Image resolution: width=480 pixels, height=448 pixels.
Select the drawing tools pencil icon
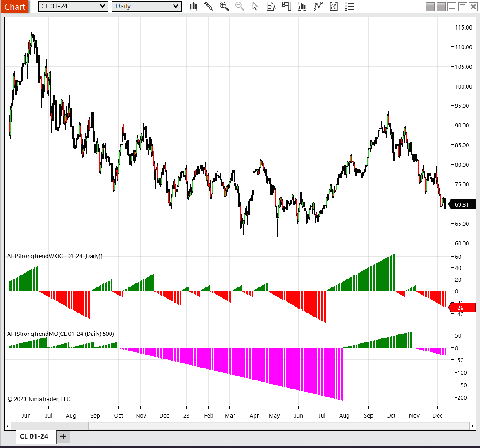click(x=208, y=6)
